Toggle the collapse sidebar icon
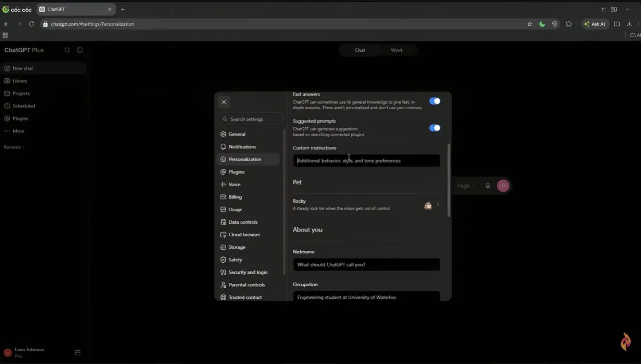The height and width of the screenshot is (364, 641). (80, 50)
